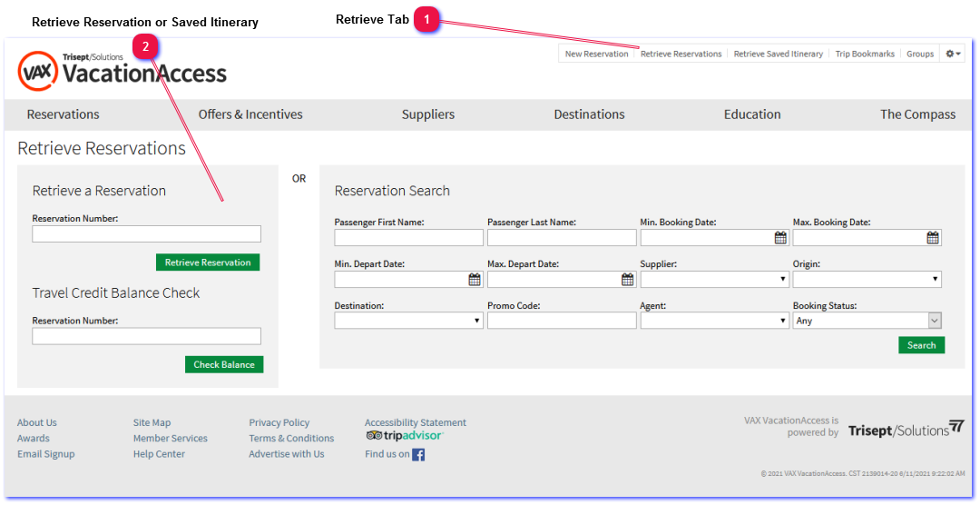Viewport: 980px width, 505px height.
Task: Open Min. Depart Date calendar picker
Action: pos(475,280)
